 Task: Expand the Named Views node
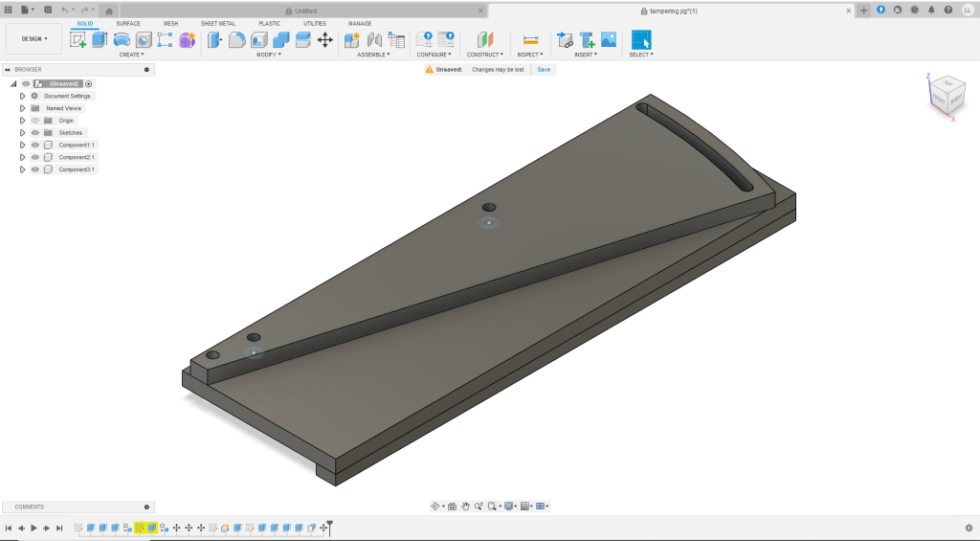23,108
